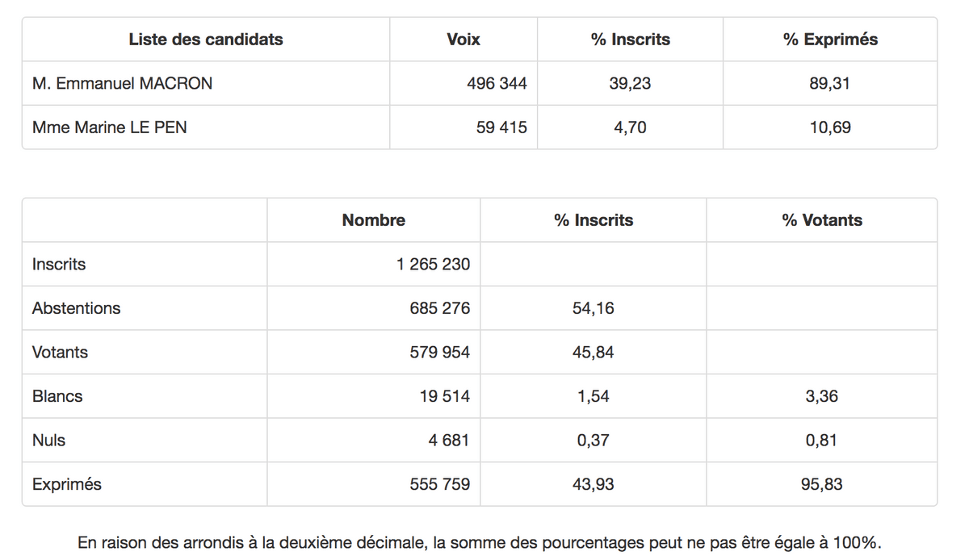Click the 'Inscrits' row label
The width and height of the screenshot is (969, 560).
[x=59, y=264]
